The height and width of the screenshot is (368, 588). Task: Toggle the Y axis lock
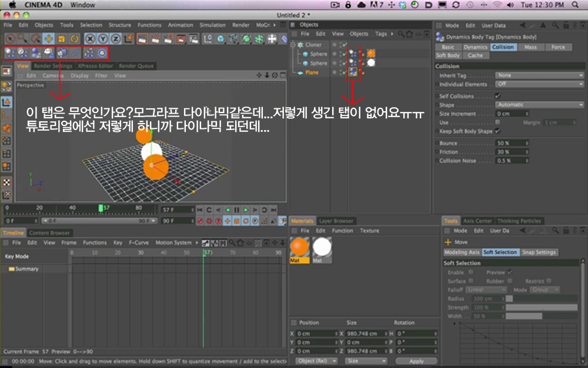[103, 39]
